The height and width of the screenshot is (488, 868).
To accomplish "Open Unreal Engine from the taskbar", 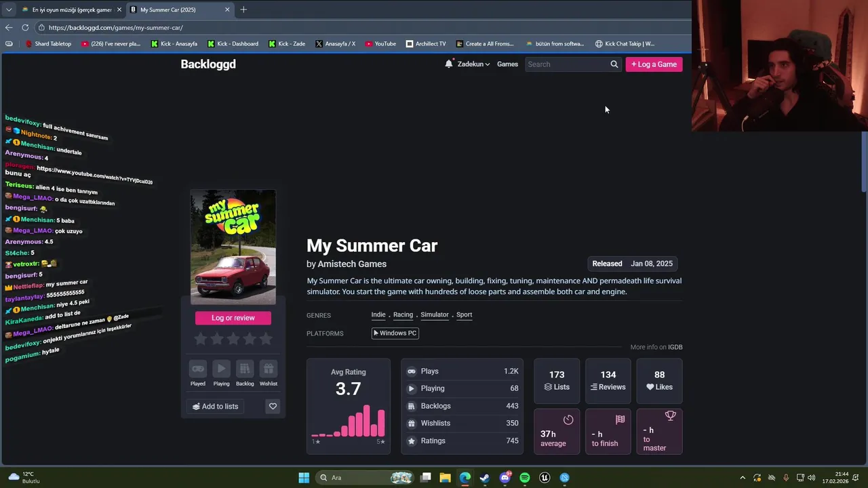I will 545,478.
